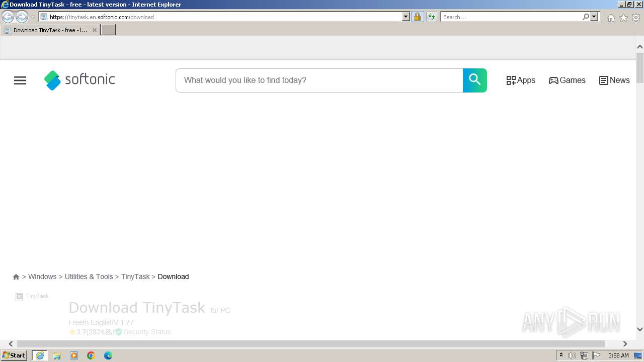Click the 'What would you like to find today?' field

click(x=319, y=80)
